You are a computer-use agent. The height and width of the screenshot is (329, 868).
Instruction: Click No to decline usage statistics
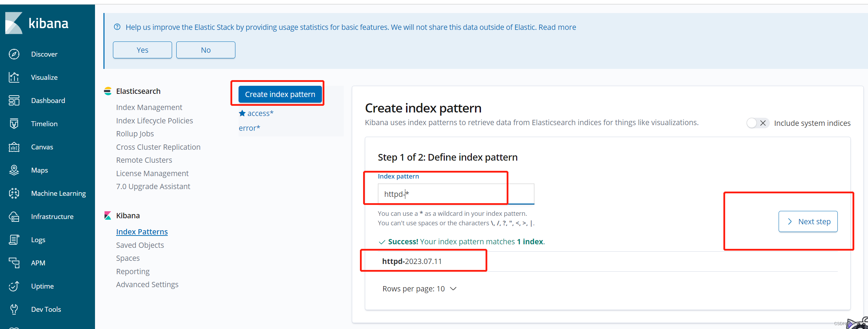coord(206,50)
